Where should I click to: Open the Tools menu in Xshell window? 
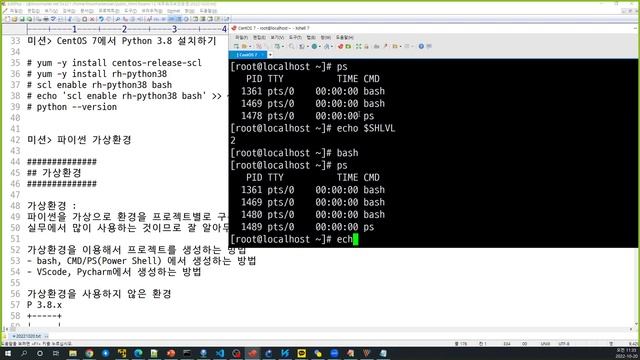tap(295, 38)
